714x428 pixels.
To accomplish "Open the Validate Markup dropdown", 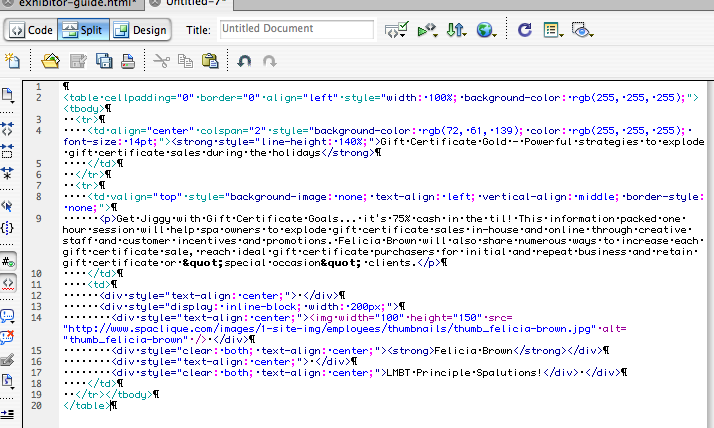I will click(396, 30).
